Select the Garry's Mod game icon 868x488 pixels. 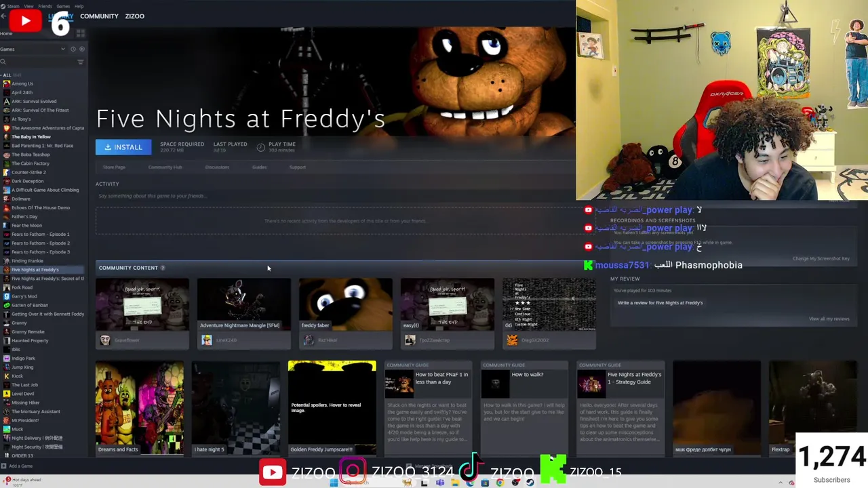[x=7, y=296]
